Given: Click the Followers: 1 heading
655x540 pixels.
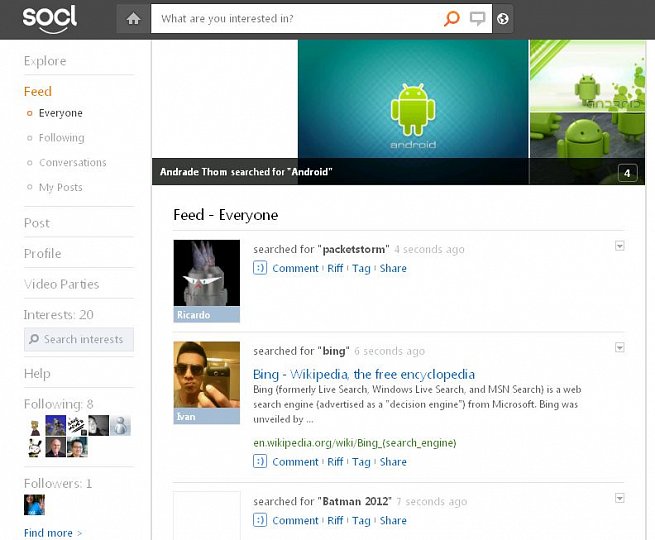Looking at the screenshot, I should coord(58,483).
